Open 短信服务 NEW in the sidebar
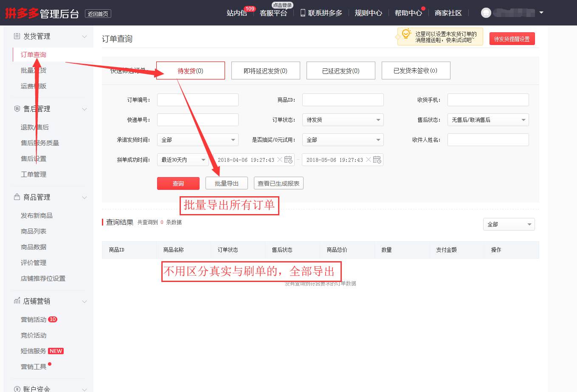Viewport: 577px width, 392px height. [42, 351]
